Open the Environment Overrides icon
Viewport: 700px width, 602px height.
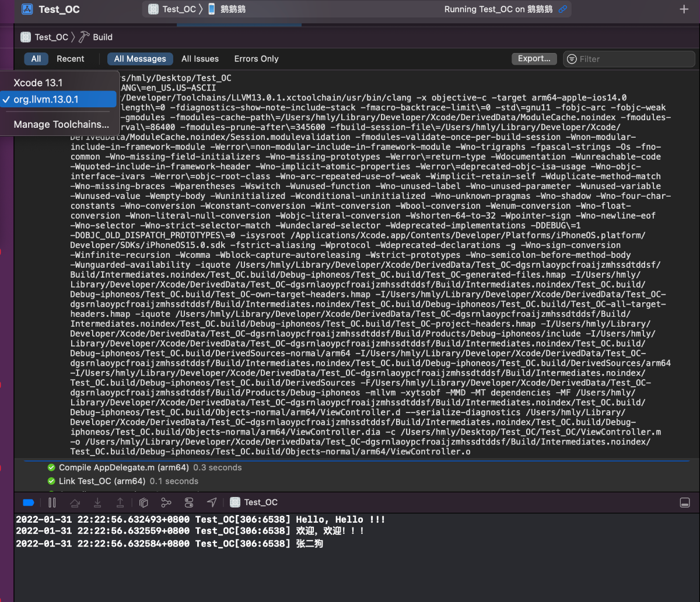(x=189, y=502)
